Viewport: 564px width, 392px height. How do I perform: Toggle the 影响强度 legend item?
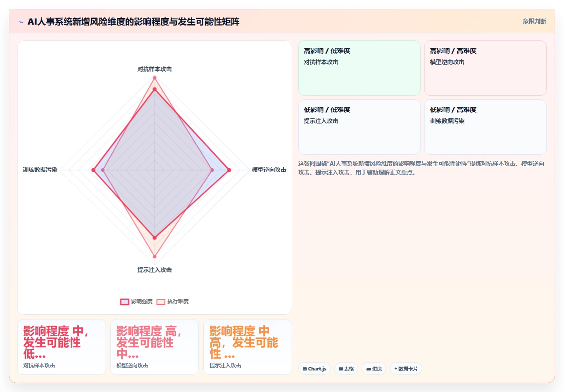[136, 301]
